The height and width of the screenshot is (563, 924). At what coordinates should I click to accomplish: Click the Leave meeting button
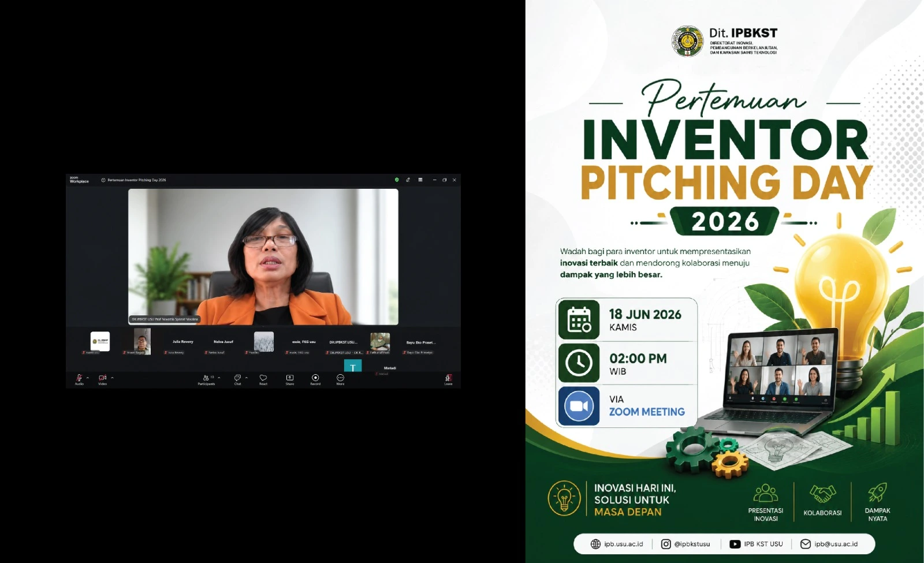[448, 379]
